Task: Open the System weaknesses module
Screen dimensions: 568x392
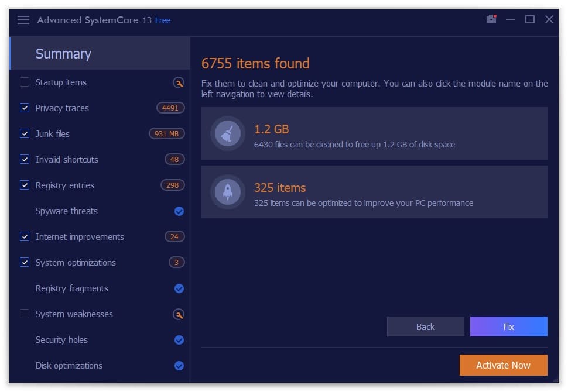Action: pyautogui.click(x=74, y=314)
